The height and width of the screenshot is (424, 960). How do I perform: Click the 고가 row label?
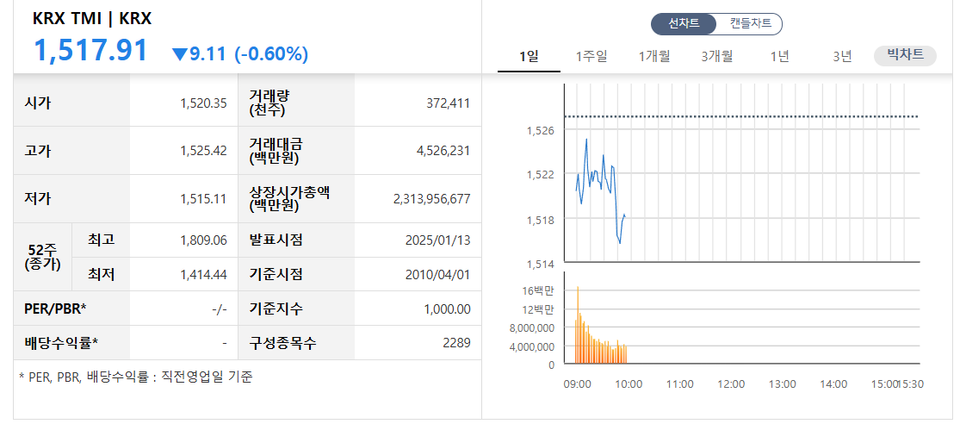(39, 151)
